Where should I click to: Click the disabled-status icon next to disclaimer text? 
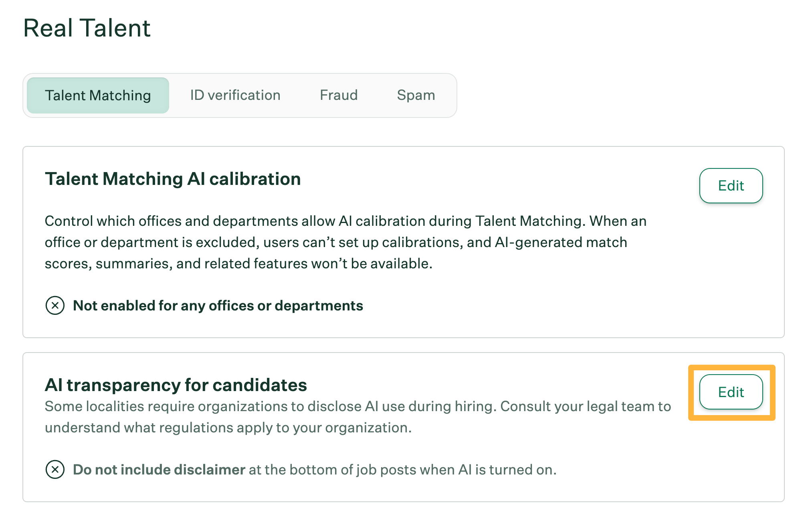[x=55, y=469]
